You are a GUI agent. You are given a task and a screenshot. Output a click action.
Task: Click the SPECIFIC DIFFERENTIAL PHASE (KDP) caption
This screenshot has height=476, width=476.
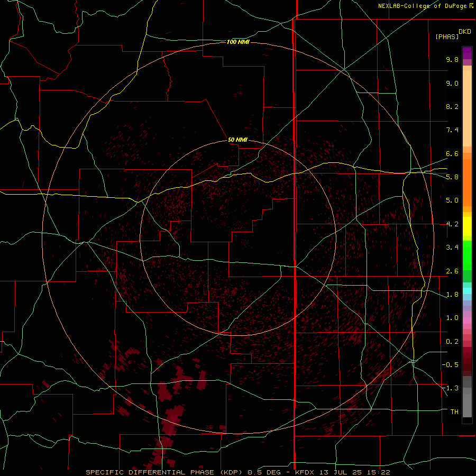coord(166,472)
